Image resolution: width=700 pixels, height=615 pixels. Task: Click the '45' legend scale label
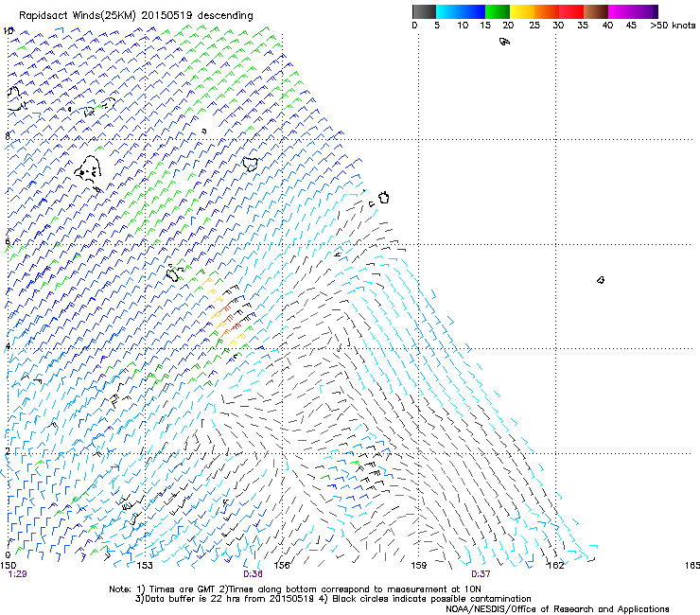pyautogui.click(x=631, y=26)
